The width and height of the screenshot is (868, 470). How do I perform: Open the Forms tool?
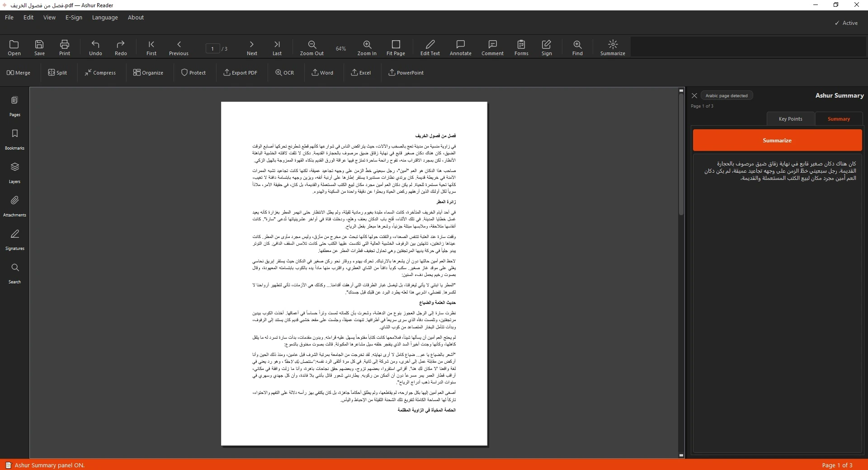(521, 47)
